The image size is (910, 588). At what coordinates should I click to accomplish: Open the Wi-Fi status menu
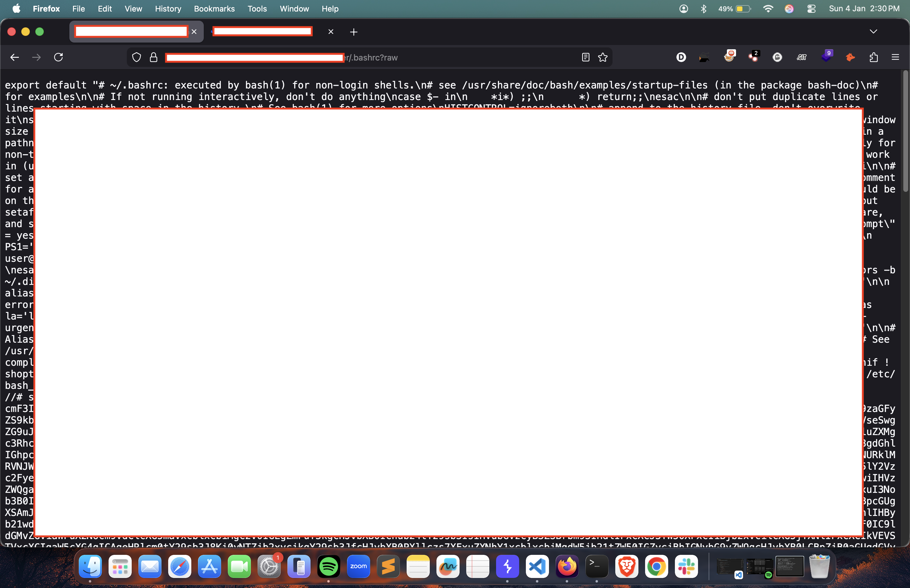point(768,9)
